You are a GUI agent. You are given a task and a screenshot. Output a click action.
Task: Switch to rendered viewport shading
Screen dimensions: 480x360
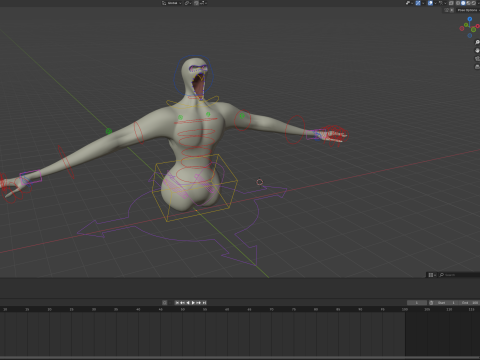coord(474,3)
